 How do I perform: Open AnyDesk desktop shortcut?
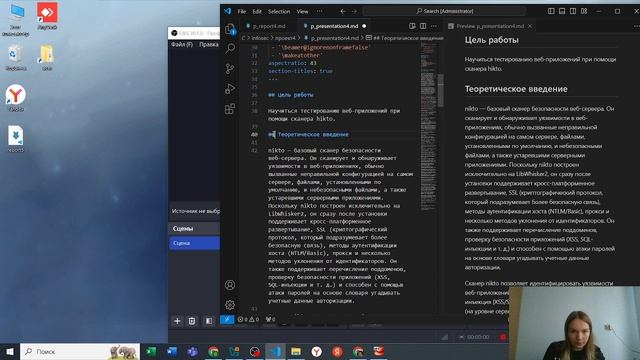(47, 16)
